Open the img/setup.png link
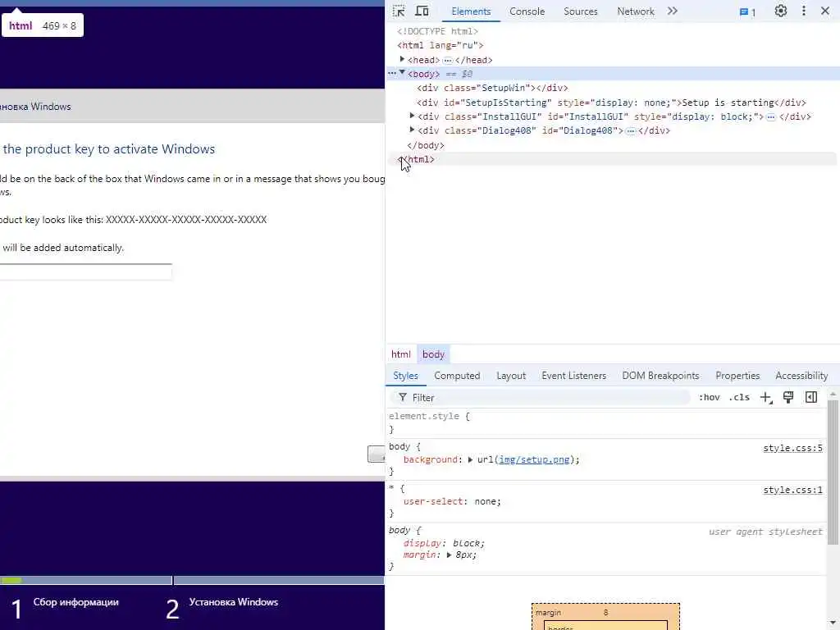840x630 pixels. [x=534, y=459]
